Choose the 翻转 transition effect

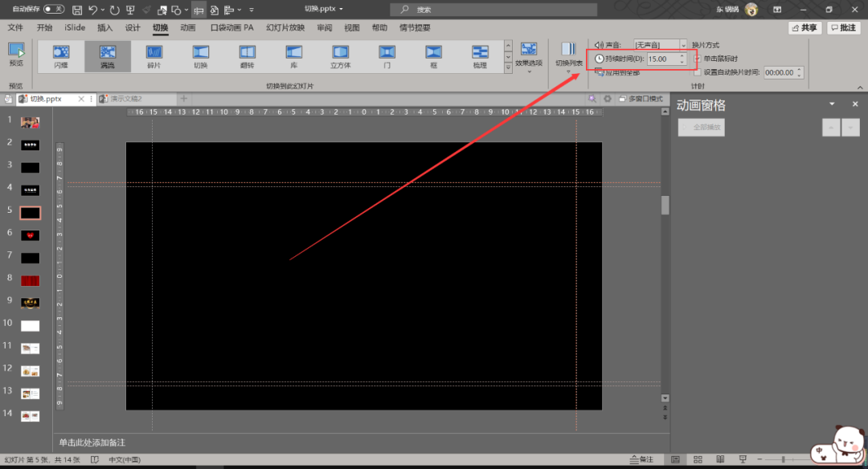[x=247, y=55]
